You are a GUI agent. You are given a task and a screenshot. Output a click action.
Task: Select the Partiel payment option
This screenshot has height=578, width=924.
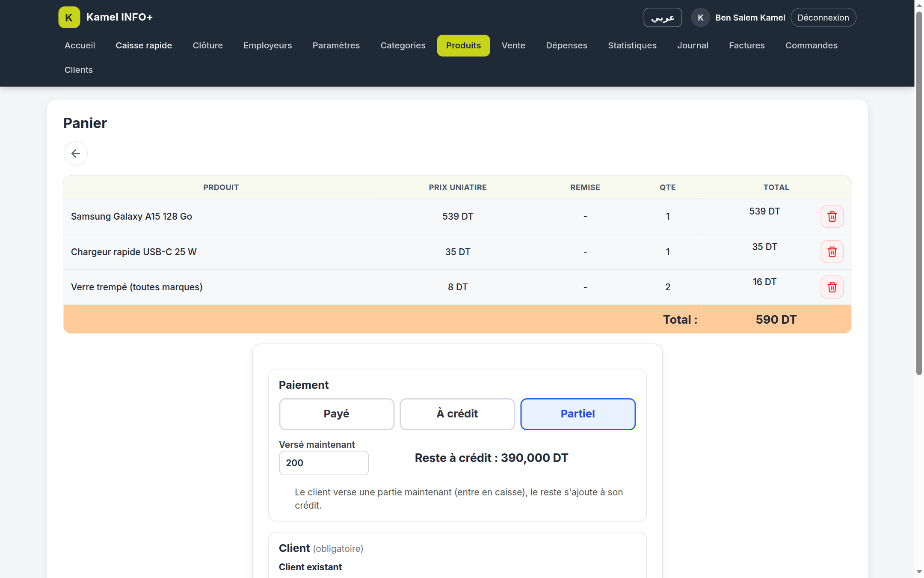[578, 414]
